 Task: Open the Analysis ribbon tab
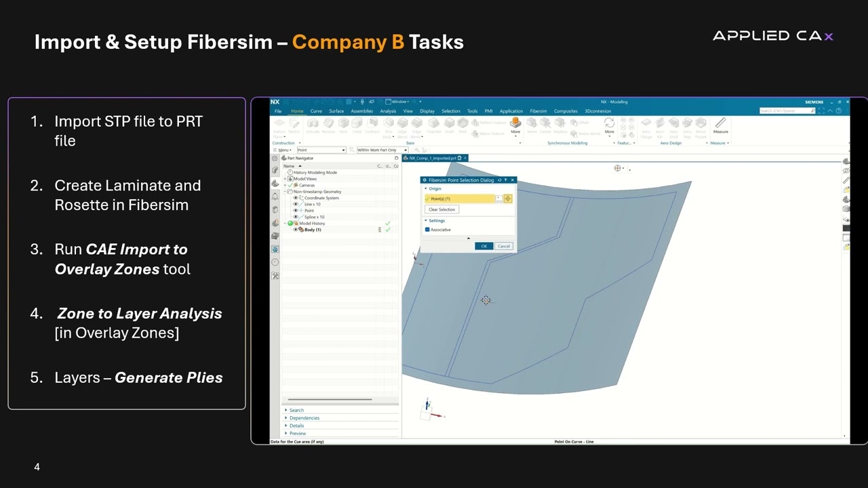[388, 111]
